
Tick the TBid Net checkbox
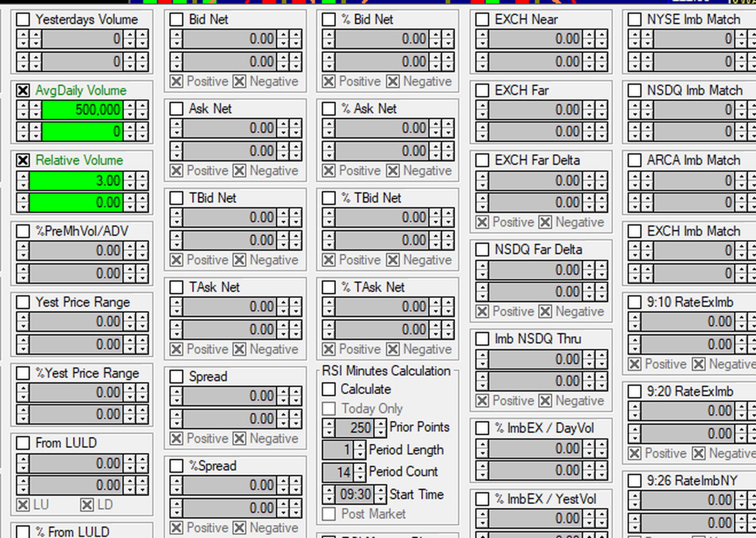(176, 198)
